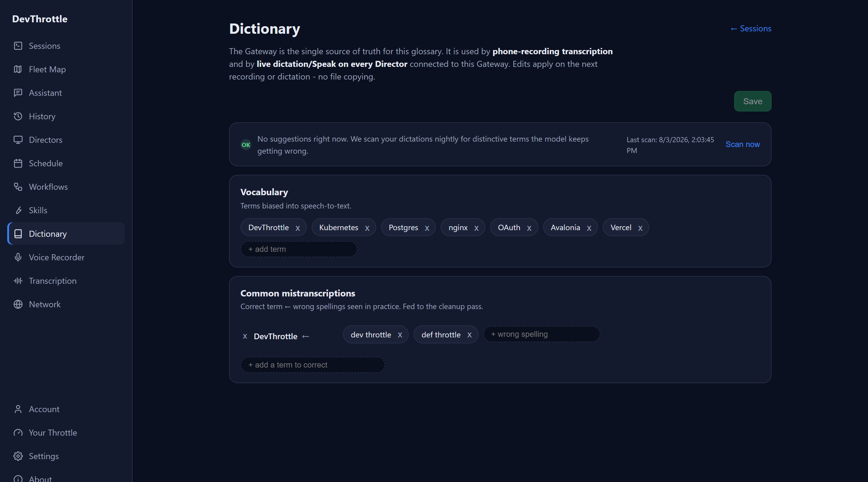Go to Network page

[66, 305]
